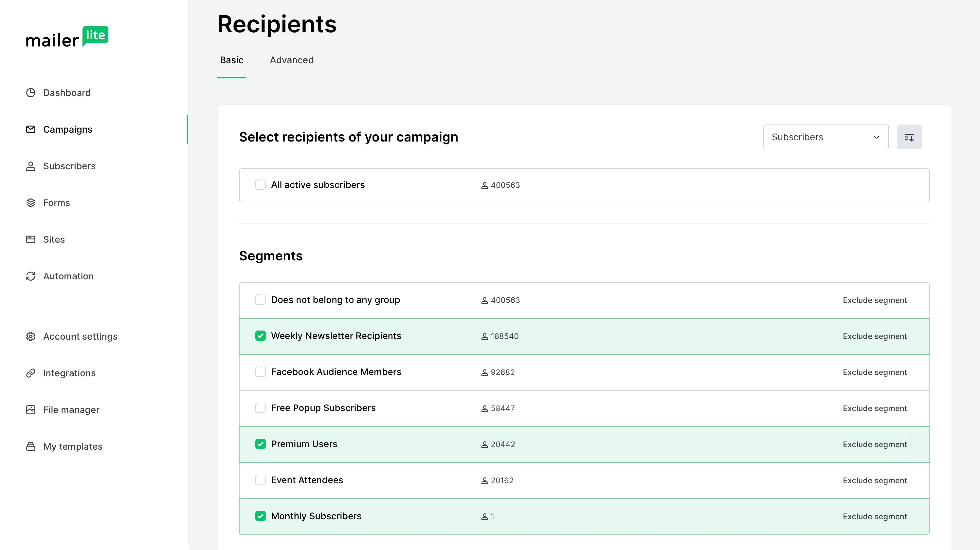Deselect the Premium Users segment checkbox
The width and height of the screenshot is (980, 550).
tap(261, 444)
